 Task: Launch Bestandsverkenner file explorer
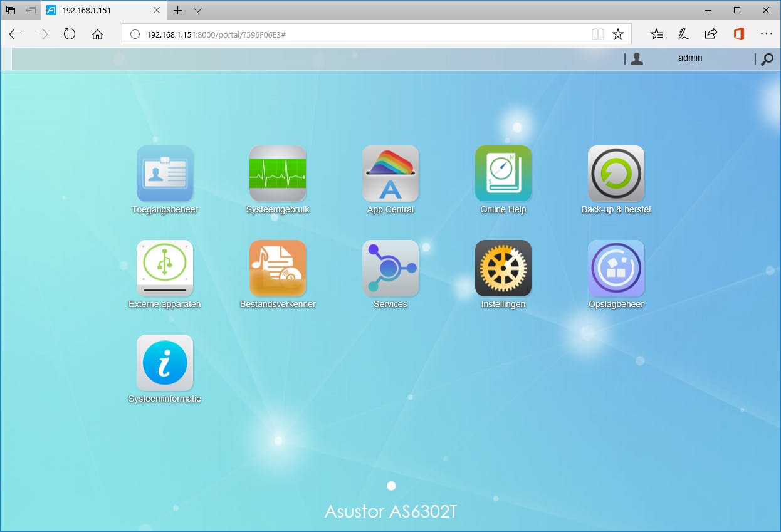coord(278,268)
